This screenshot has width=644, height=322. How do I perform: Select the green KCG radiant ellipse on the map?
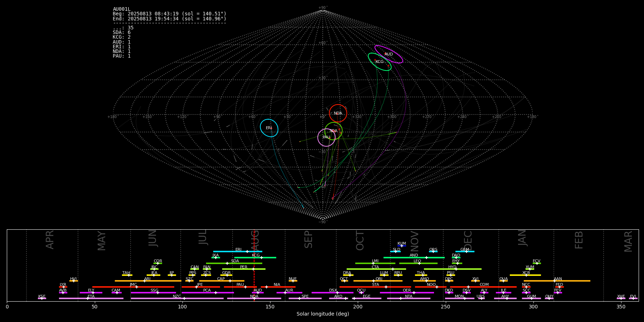pos(380,62)
